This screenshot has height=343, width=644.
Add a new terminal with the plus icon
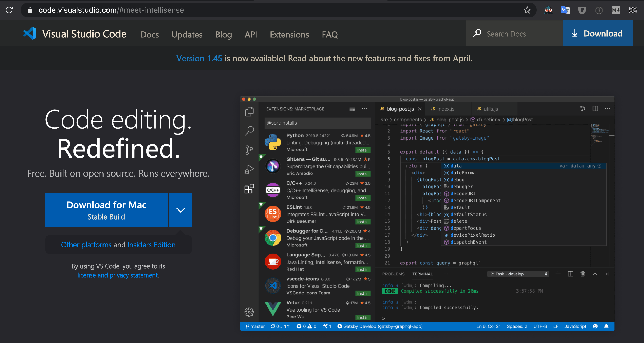(x=558, y=274)
